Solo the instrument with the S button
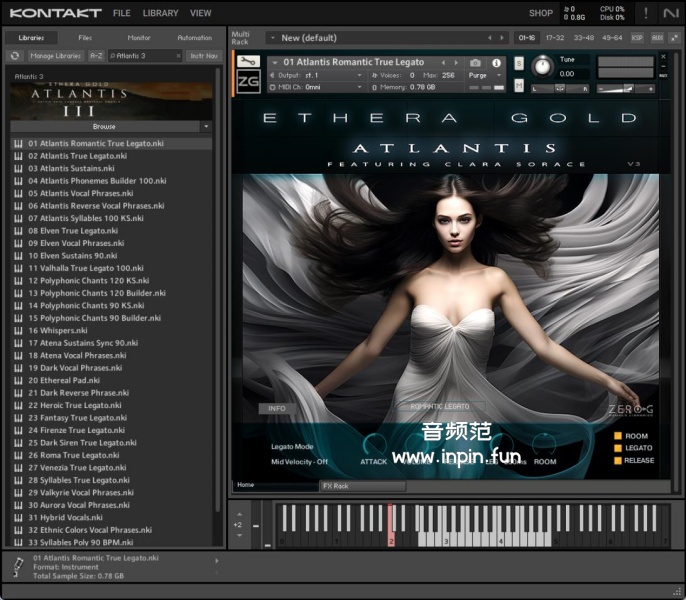The image size is (686, 600). click(519, 63)
